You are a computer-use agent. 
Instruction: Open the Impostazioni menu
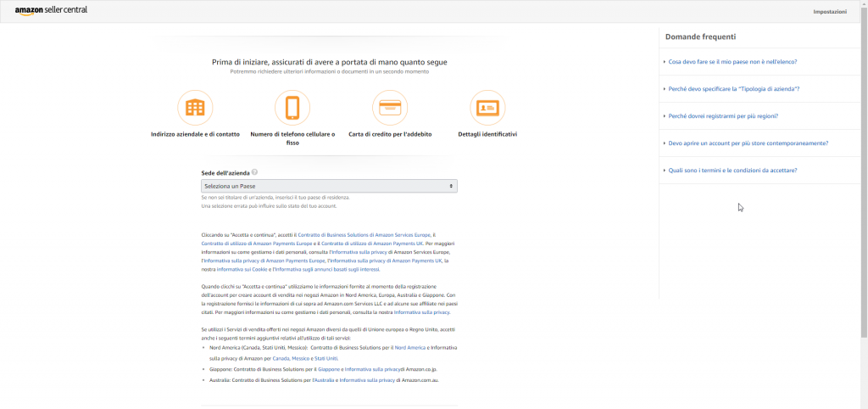829,12
